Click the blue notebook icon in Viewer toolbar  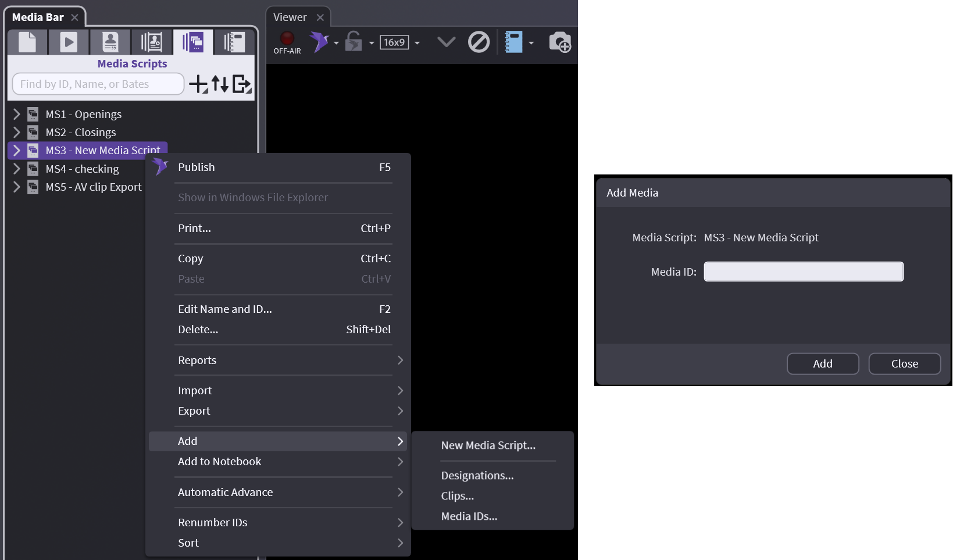[x=513, y=42]
